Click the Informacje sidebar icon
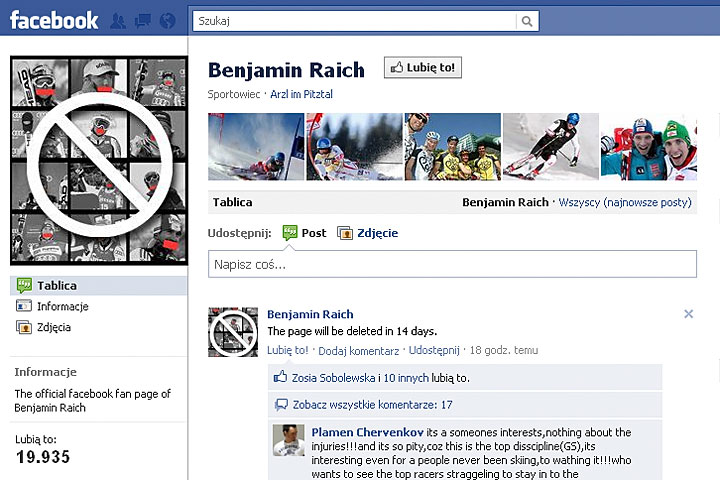720x480 pixels. pyautogui.click(x=24, y=306)
